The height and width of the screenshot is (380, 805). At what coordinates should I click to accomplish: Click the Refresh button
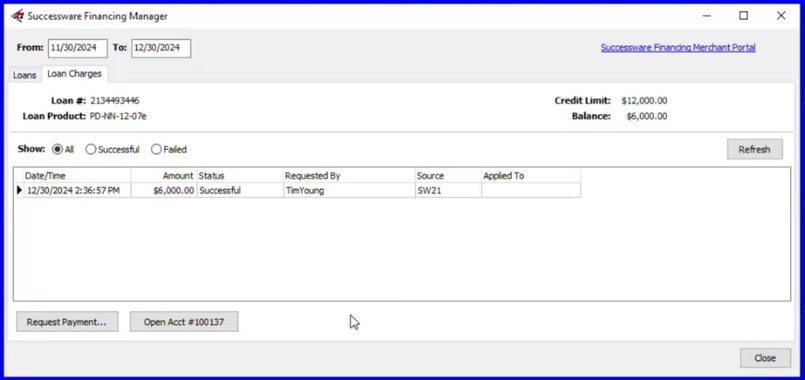tap(755, 149)
